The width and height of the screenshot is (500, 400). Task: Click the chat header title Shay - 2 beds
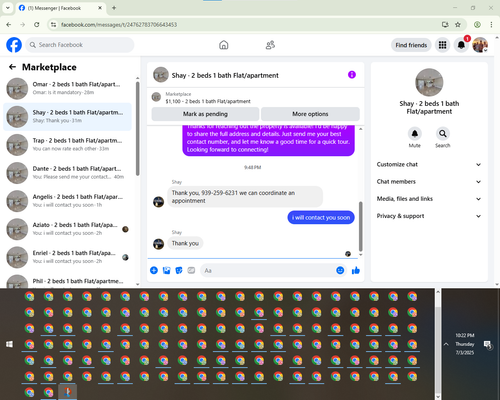(x=225, y=75)
